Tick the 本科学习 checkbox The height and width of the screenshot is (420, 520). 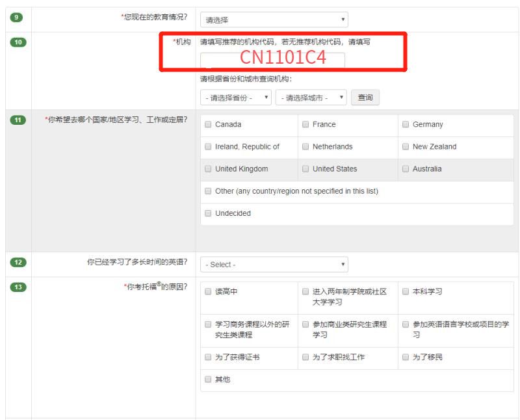pos(406,292)
